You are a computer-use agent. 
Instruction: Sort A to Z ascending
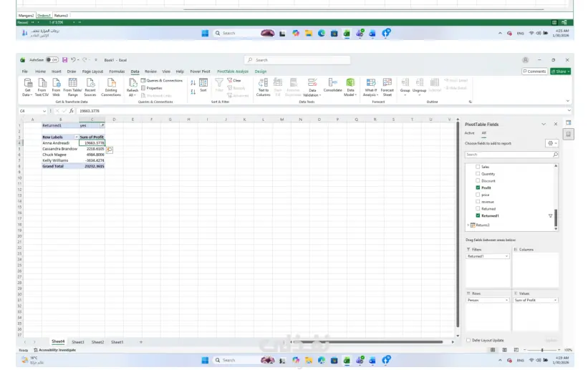(x=193, y=83)
